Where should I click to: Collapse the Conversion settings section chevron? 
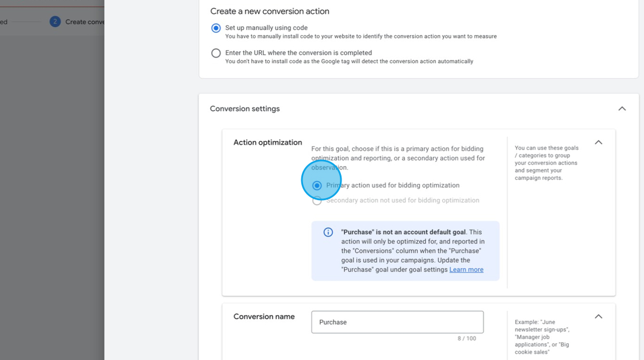pos(622,109)
